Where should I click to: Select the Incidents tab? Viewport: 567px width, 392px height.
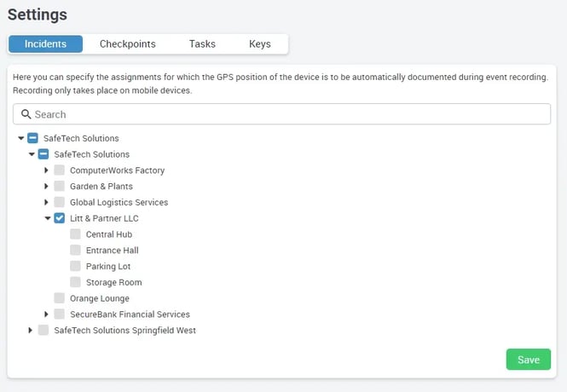(x=45, y=43)
